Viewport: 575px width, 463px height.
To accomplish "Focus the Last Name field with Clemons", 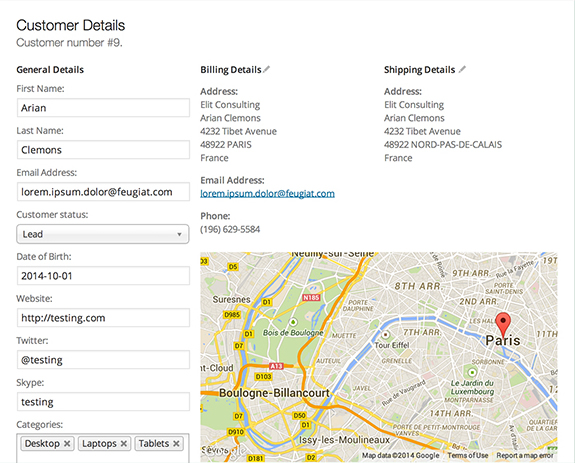I will point(103,150).
